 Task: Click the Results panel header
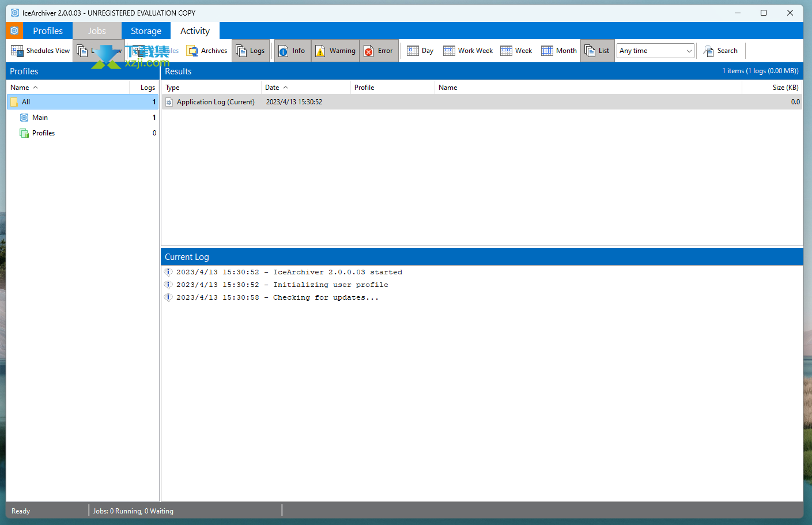tap(482, 71)
